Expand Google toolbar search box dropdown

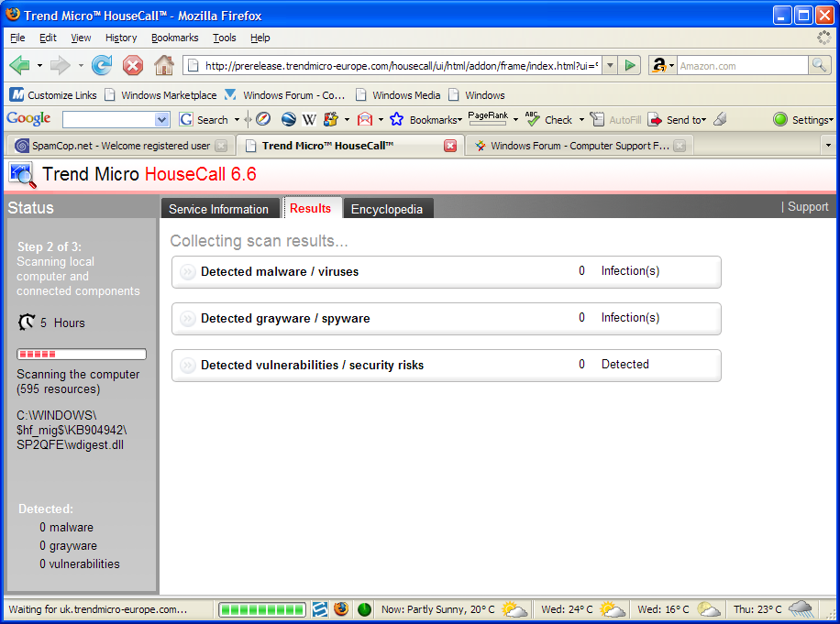[161, 120]
